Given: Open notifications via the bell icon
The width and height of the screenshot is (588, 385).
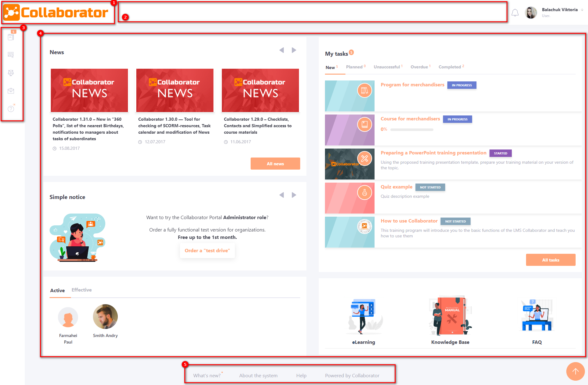Looking at the screenshot, I should 515,13.
